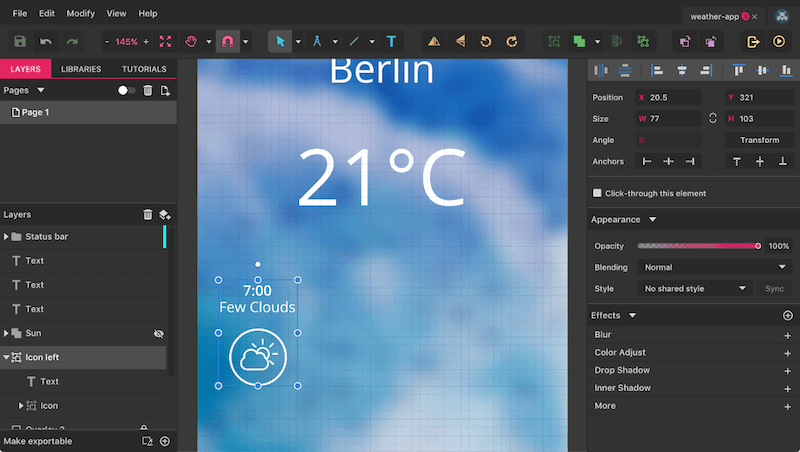Show the hidden Sun layer
The image size is (800, 452).
[x=158, y=333]
